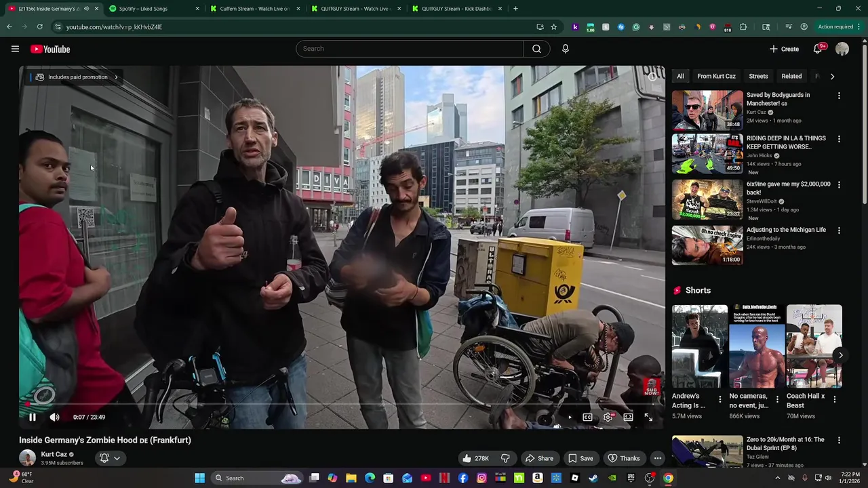Image resolution: width=868 pixels, height=488 pixels.
Task: Seek on the red video progress bar
Action: pyautogui.click(x=342, y=405)
